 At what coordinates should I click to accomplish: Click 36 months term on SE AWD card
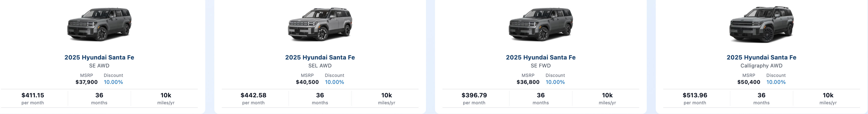(99, 98)
